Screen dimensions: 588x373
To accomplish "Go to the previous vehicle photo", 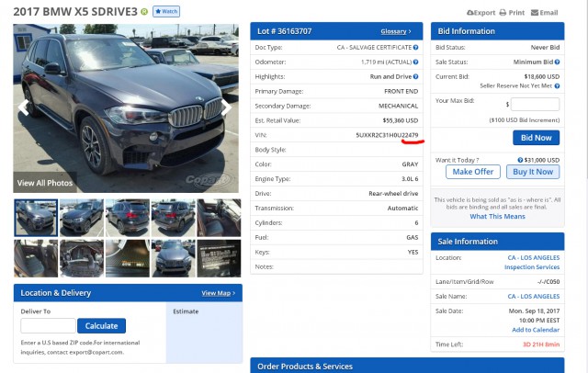I will (x=25, y=107).
